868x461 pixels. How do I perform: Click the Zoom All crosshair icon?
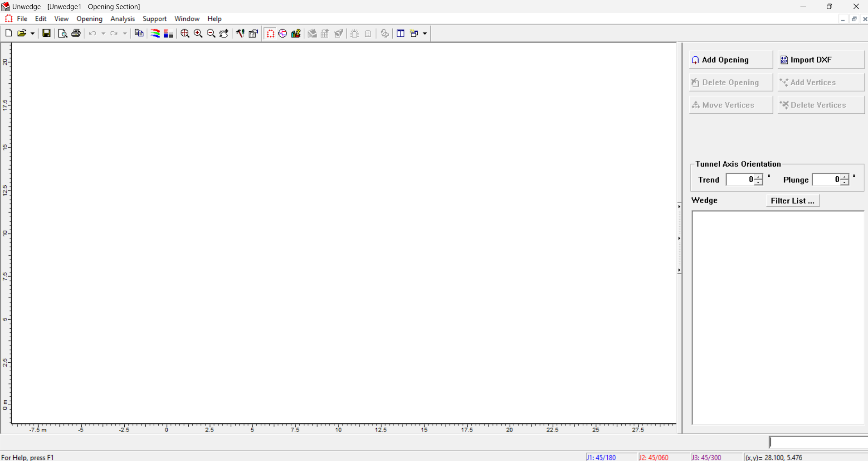[x=185, y=33]
